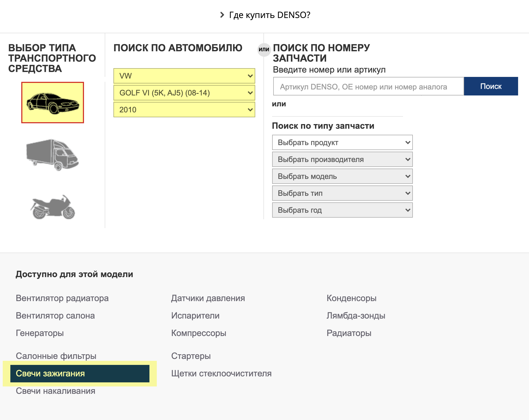Click the part number search input field
The height and width of the screenshot is (420, 529).
(x=368, y=86)
